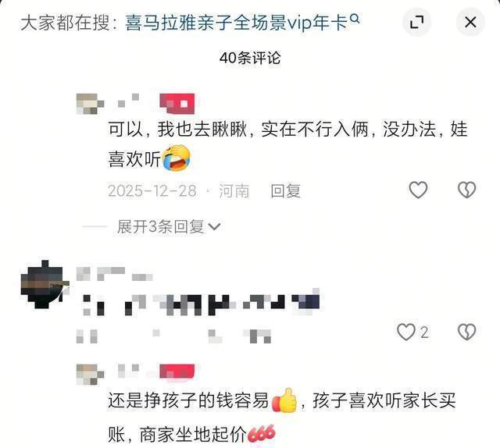Tap the 40条评论 header
The width and height of the screenshot is (500, 448).
tap(250, 58)
